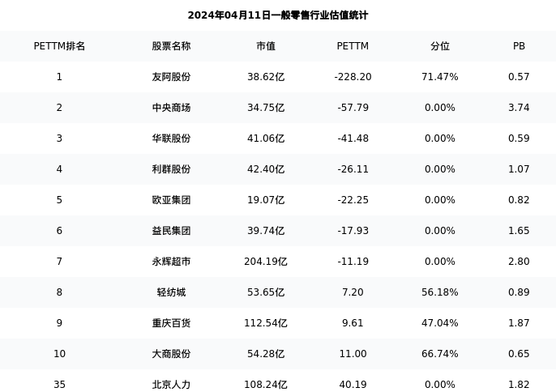This screenshot has height=392, width=556.
Task: Click the 重庆百货 stock name
Action: [x=171, y=323]
